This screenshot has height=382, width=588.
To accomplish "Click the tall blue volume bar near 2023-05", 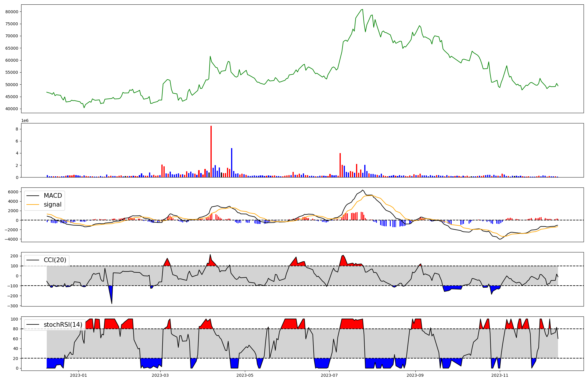I will (x=232, y=163).
